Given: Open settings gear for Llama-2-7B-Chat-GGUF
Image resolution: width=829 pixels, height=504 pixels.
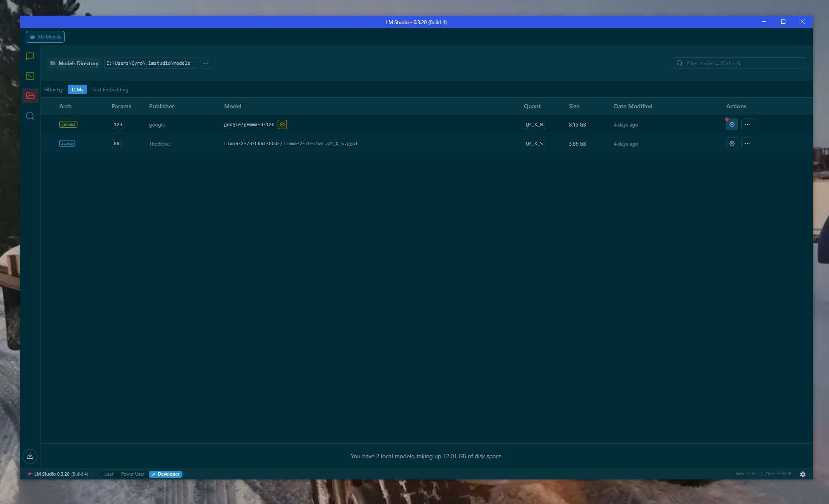Looking at the screenshot, I should [x=732, y=143].
